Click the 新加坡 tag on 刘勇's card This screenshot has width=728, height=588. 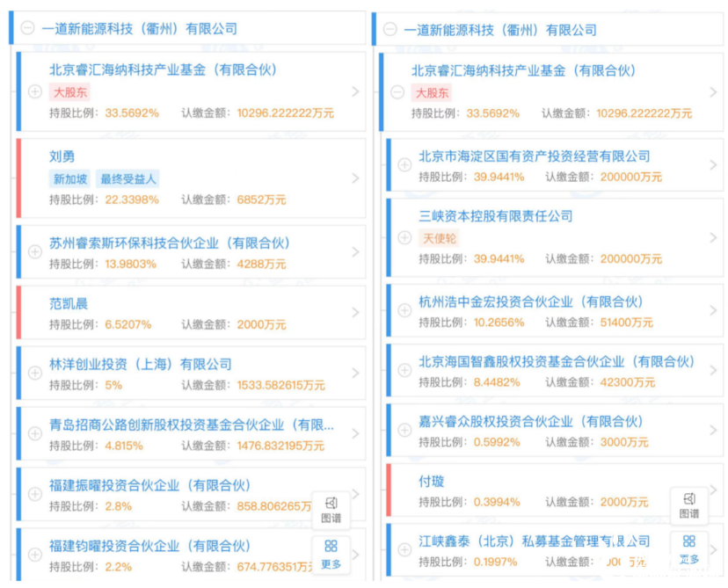(x=70, y=178)
